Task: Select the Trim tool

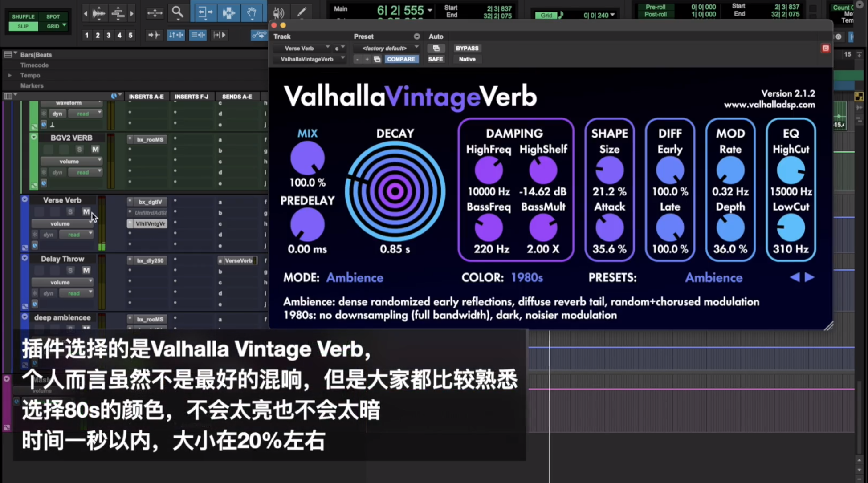Action: 205,12
